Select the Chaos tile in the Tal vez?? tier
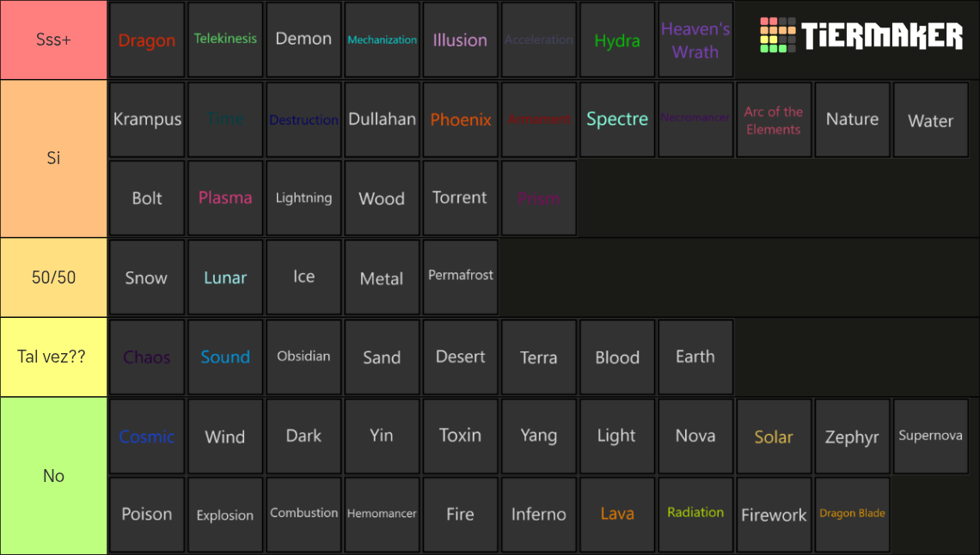Image resolution: width=980 pixels, height=555 pixels. click(x=146, y=357)
